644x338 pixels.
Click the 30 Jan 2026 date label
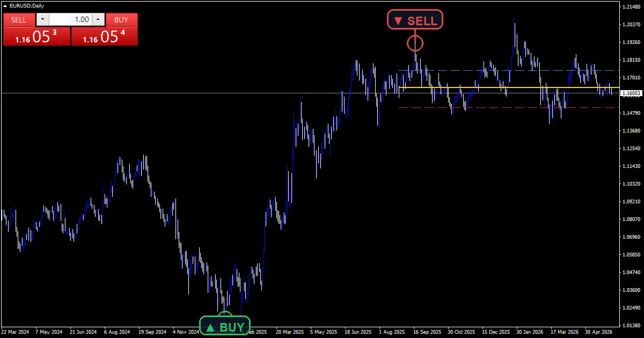[x=530, y=332]
